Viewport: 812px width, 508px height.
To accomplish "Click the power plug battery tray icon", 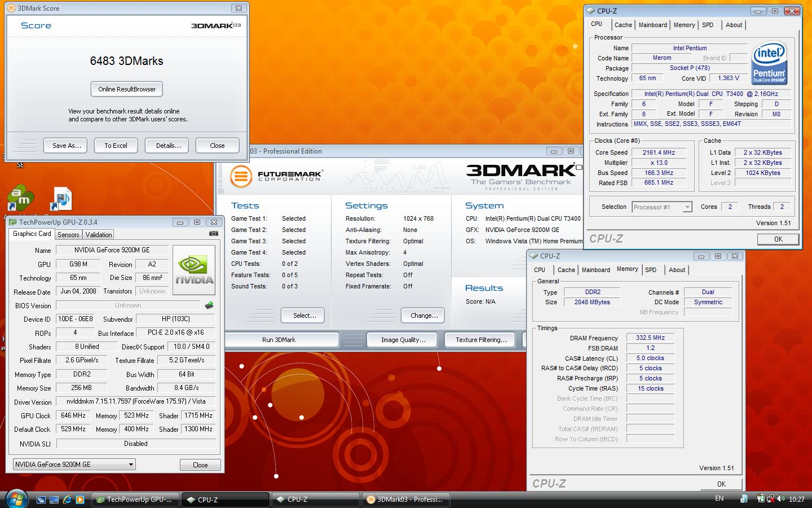I will tap(761, 499).
